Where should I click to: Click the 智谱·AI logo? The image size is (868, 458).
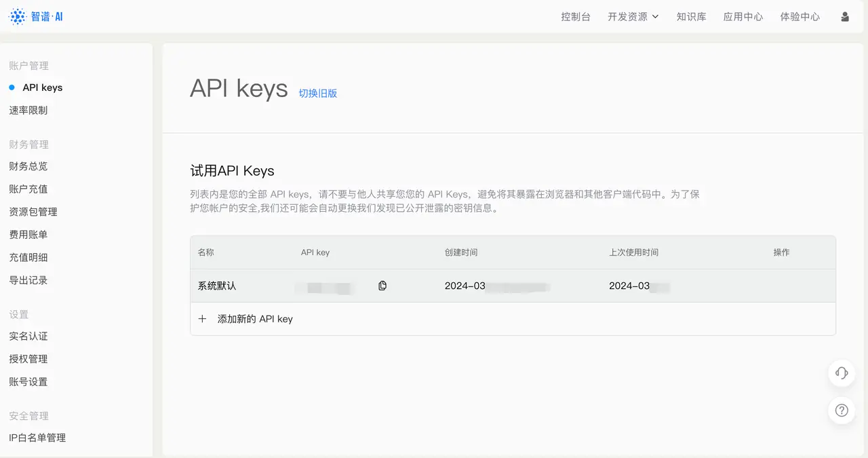[x=36, y=16]
